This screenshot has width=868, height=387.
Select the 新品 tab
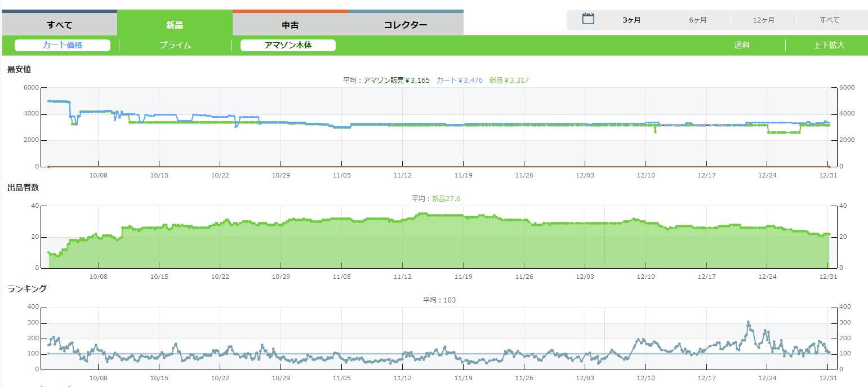tap(175, 25)
